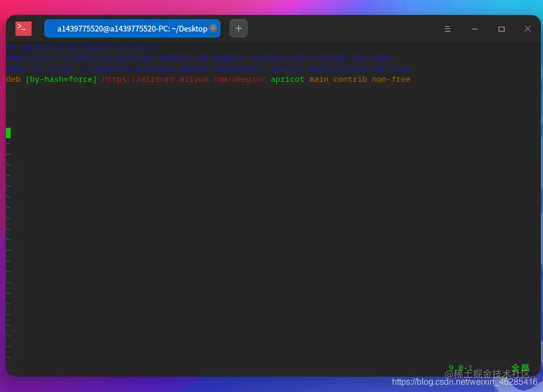The height and width of the screenshot is (392, 543).
Task: Click 'apricot' in the aliyun deb line
Action: click(287, 79)
